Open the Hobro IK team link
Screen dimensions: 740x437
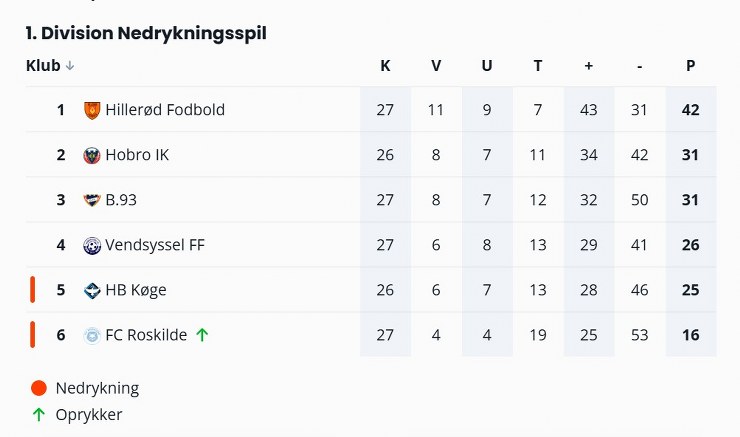[137, 155]
